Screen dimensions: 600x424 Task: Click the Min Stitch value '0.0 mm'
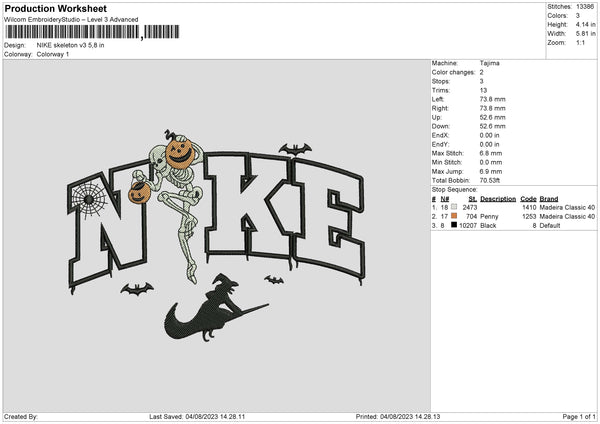coord(491,163)
